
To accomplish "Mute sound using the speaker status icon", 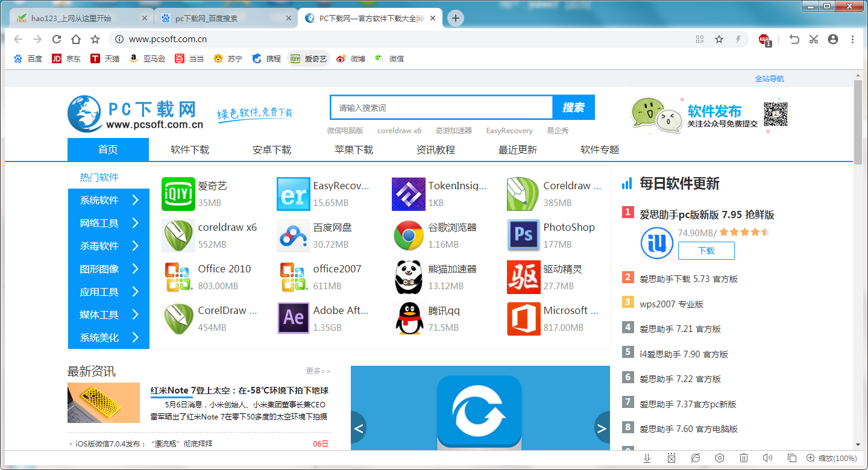I will 768,458.
